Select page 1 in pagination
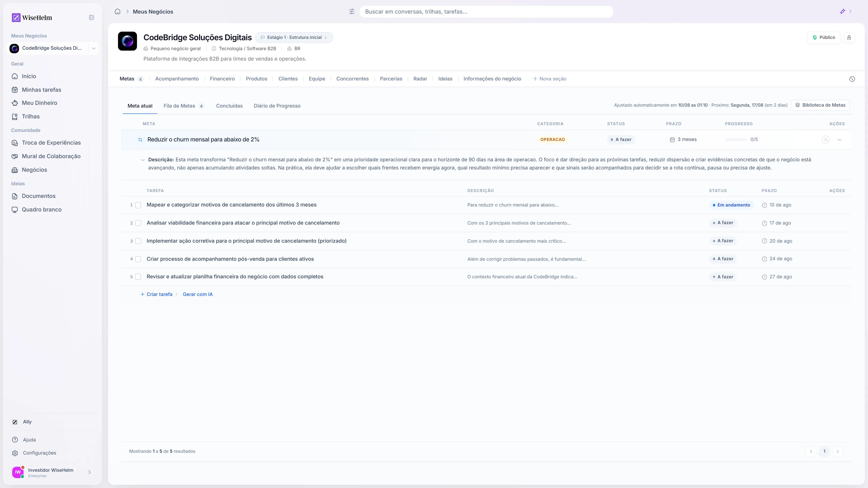This screenshot has height=488, width=868. [824, 451]
